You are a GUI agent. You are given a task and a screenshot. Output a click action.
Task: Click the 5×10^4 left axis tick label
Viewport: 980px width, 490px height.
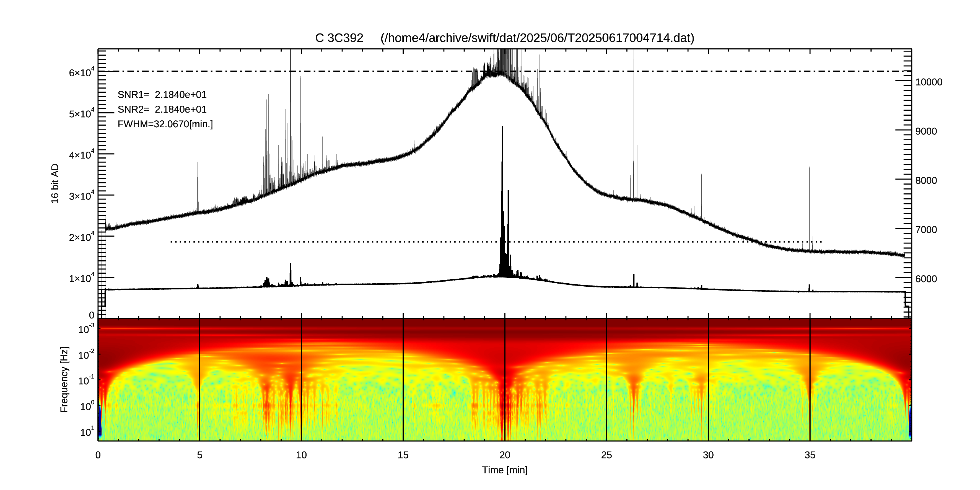[81, 113]
